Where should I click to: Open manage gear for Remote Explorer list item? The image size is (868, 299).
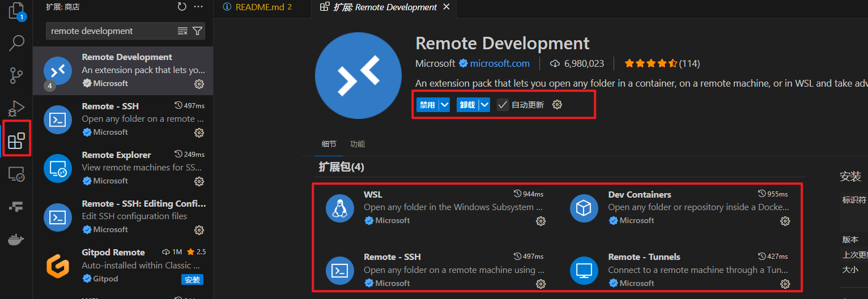click(199, 181)
